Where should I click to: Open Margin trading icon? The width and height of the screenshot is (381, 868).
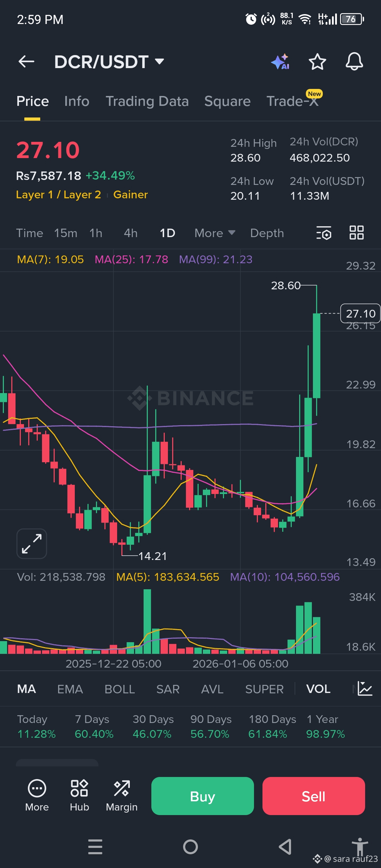tap(122, 795)
